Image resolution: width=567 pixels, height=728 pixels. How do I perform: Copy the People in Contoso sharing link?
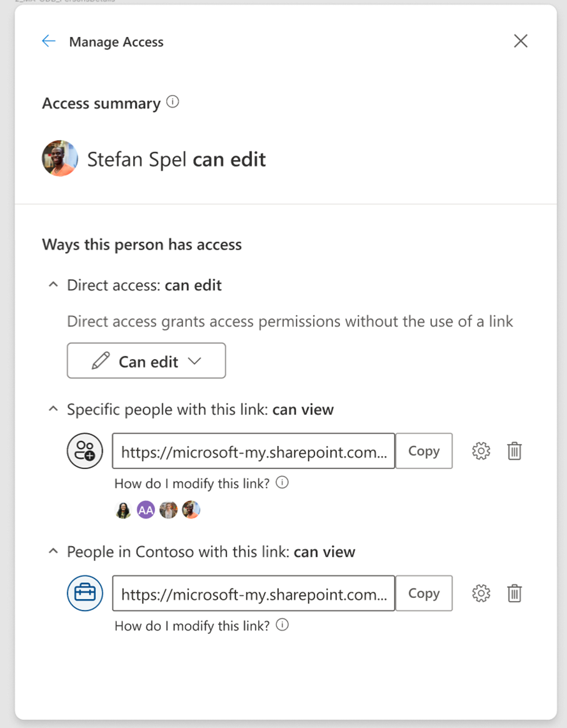(424, 594)
